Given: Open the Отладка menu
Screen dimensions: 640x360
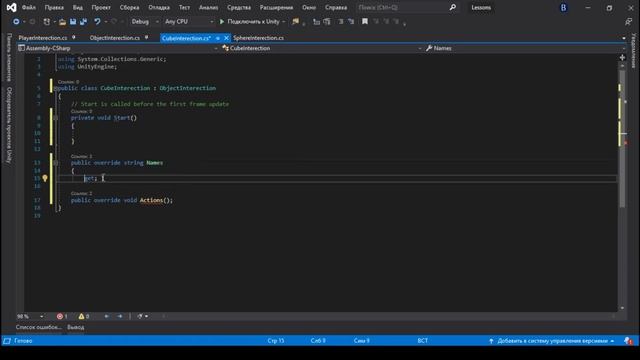Looking at the screenshot, I should [x=159, y=7].
